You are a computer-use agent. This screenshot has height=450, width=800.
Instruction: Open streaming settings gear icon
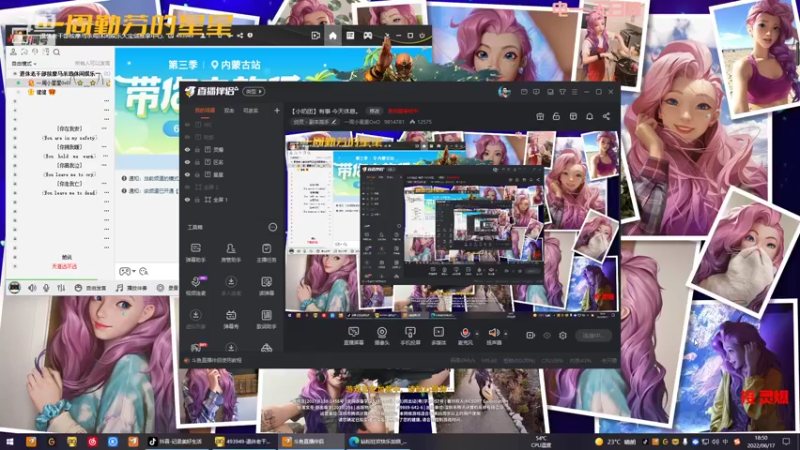click(563, 335)
